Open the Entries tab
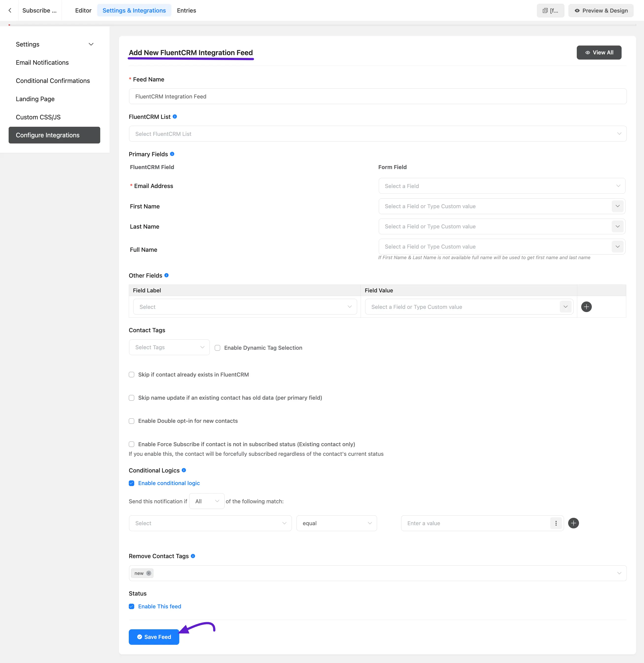Screen dimensions: 644x663 [x=186, y=11]
